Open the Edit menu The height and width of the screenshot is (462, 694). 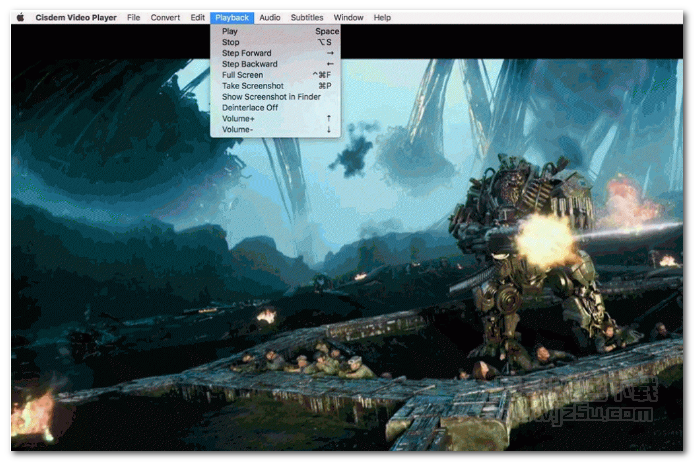pyautogui.click(x=197, y=18)
